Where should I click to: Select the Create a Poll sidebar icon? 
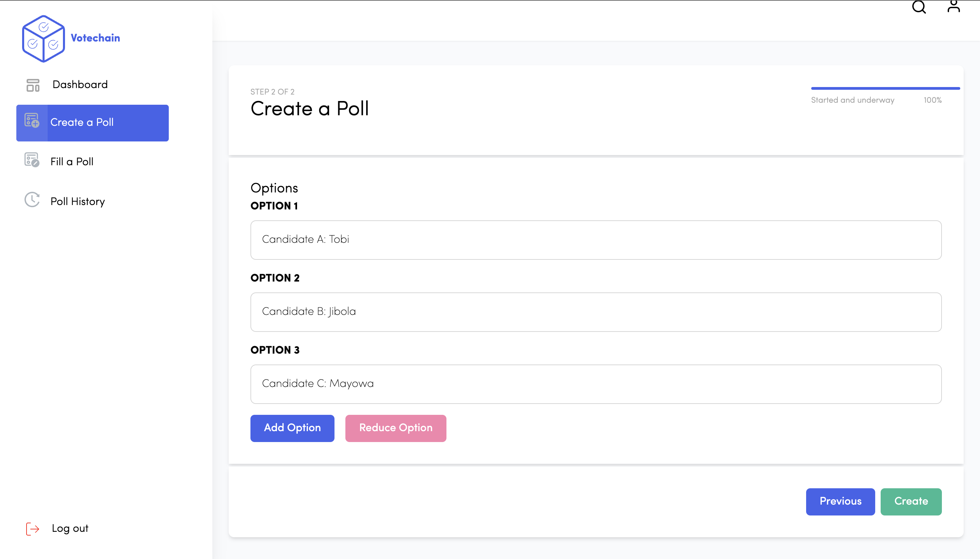pyautogui.click(x=32, y=122)
